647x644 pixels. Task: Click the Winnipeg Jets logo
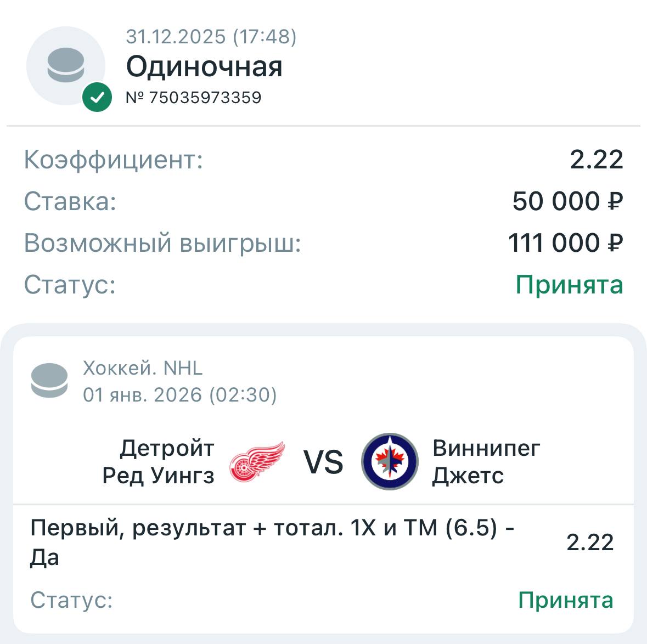click(390, 462)
